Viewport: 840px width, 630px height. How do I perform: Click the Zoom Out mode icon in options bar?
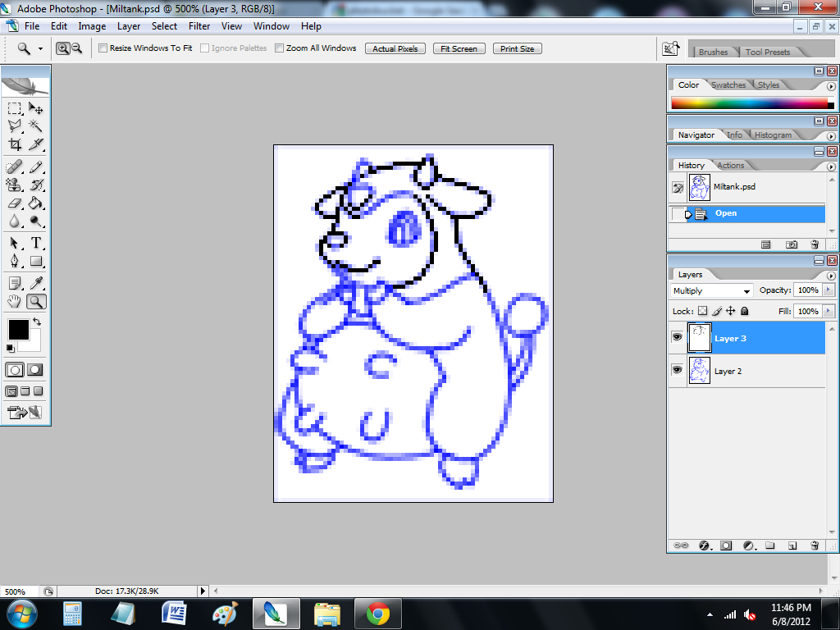(x=77, y=48)
